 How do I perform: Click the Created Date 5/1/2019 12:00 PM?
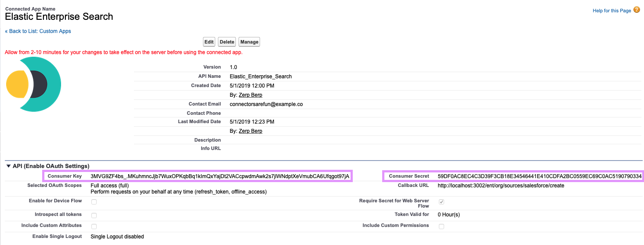(252, 86)
